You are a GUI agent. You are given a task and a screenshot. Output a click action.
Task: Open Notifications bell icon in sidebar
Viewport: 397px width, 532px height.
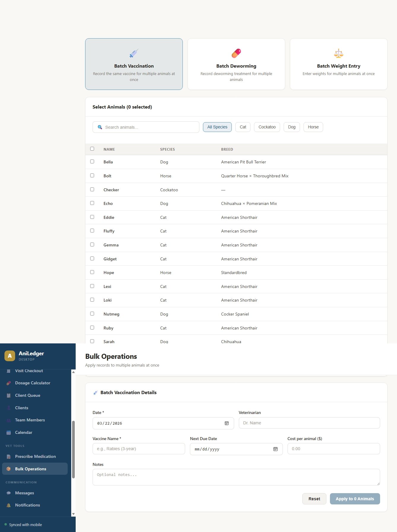(9, 505)
